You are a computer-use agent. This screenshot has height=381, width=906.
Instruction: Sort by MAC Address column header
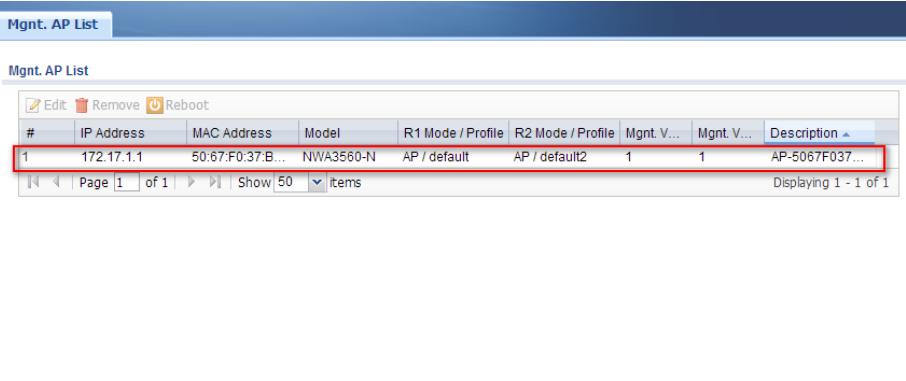coord(243,133)
